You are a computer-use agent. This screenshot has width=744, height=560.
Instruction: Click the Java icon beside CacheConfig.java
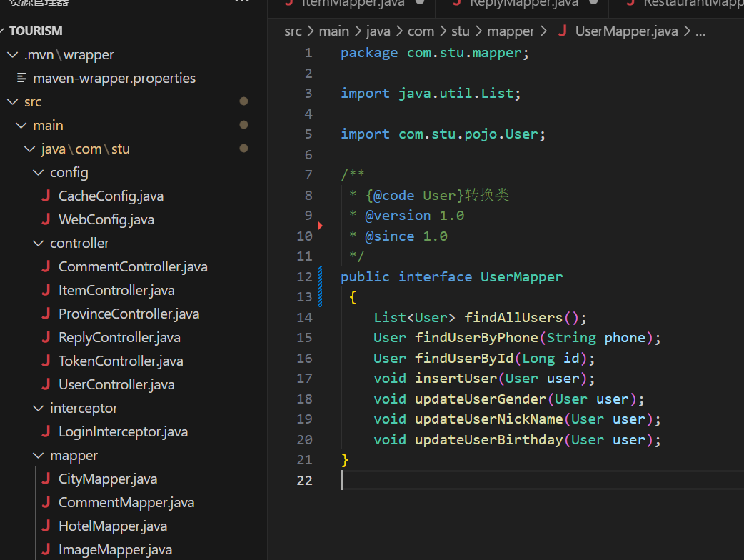(x=46, y=196)
